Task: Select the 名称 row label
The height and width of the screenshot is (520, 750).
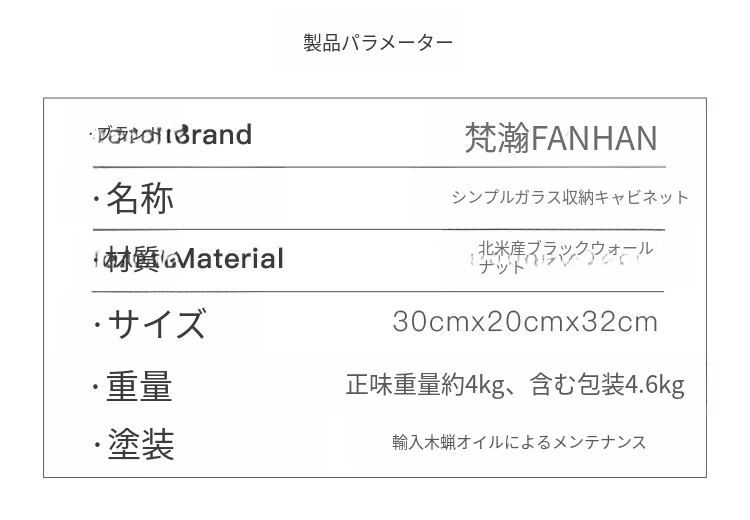Action: [x=140, y=198]
